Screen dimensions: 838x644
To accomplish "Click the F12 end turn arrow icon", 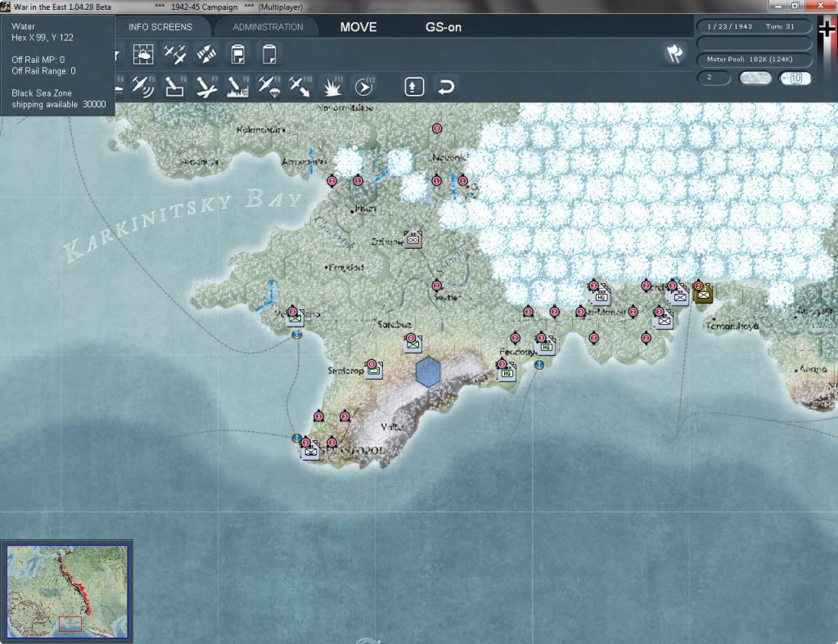I will pyautogui.click(x=364, y=87).
